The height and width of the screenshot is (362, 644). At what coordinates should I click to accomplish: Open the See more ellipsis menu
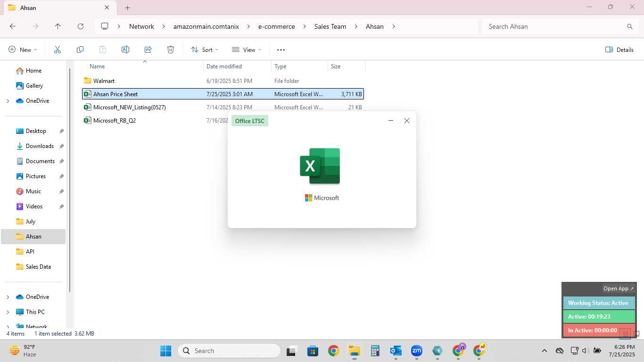(281, 49)
